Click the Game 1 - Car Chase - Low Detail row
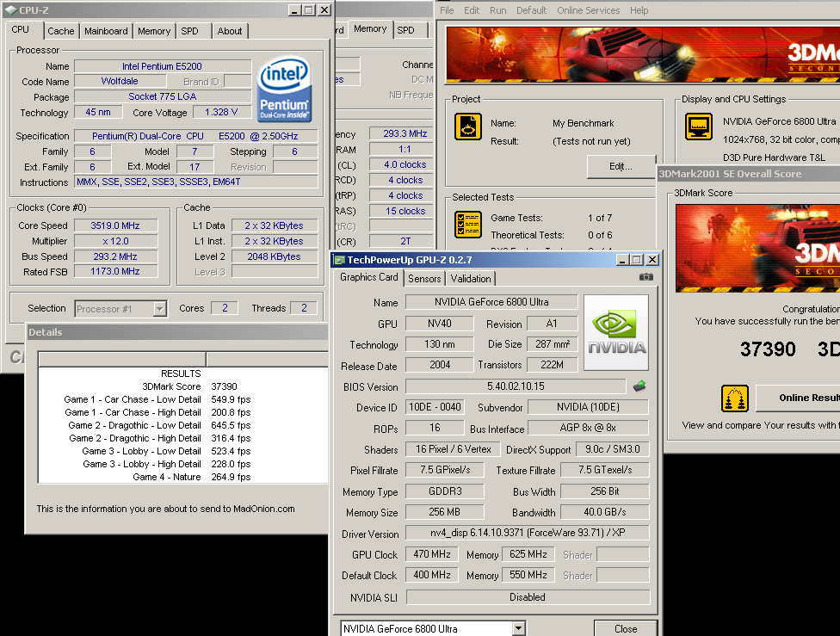The image size is (840, 636). pyautogui.click(x=183, y=399)
